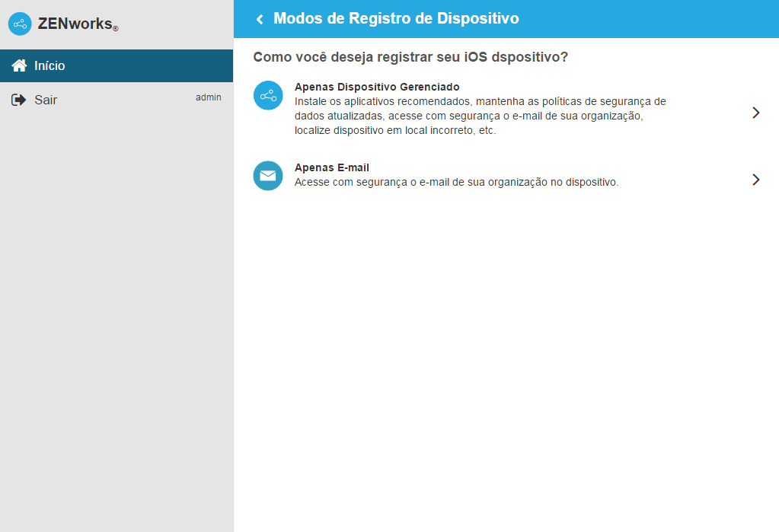Screen dimensions: 779x532
Task: Choose Apenas Dispositivo Gerenciado title
Action: click(x=377, y=87)
